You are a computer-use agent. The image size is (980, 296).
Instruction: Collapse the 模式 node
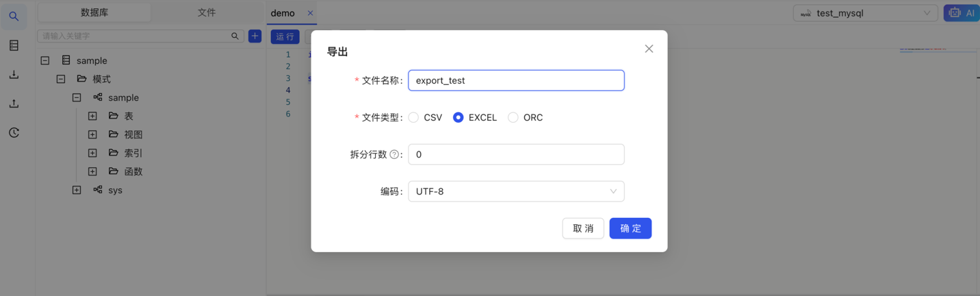point(61,79)
